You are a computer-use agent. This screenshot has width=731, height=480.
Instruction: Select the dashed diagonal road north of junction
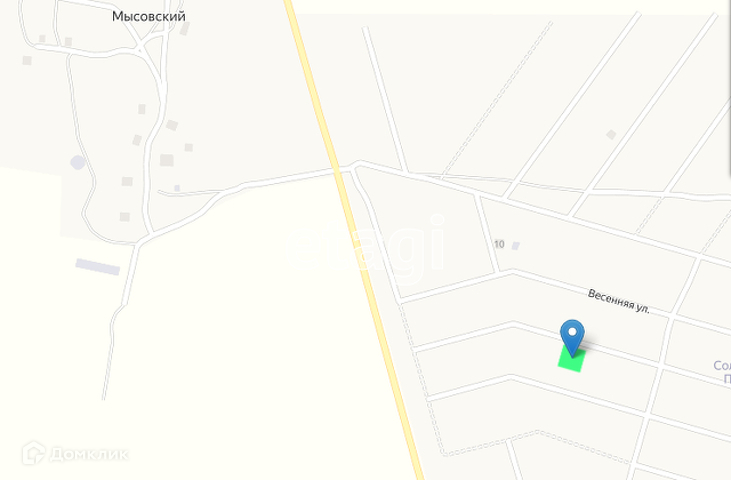click(497, 99)
